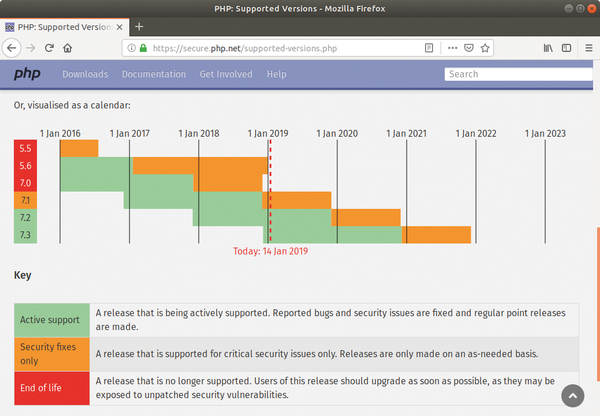Click the orange 7.3 security-fixes bar

(436, 235)
